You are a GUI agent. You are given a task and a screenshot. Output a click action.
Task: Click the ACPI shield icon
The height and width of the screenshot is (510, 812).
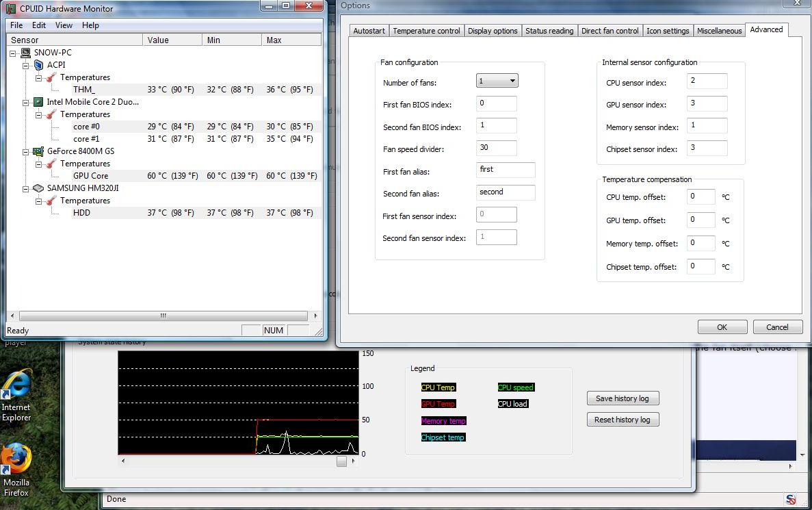tap(38, 65)
